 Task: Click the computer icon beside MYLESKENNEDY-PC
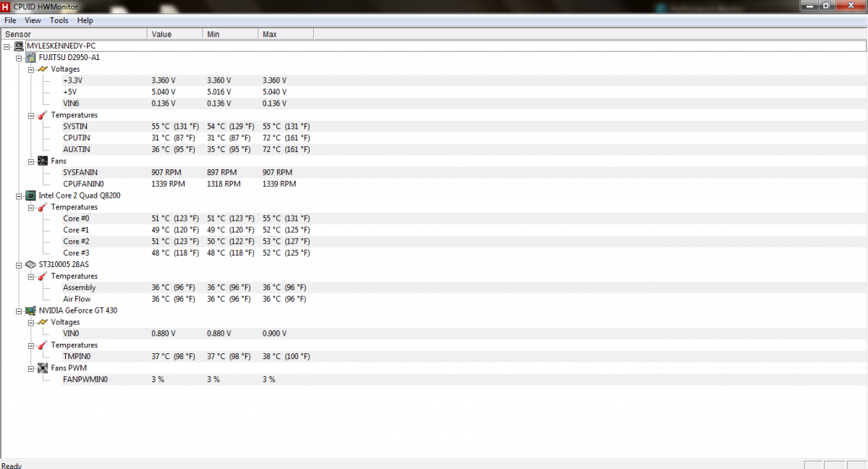(18, 46)
